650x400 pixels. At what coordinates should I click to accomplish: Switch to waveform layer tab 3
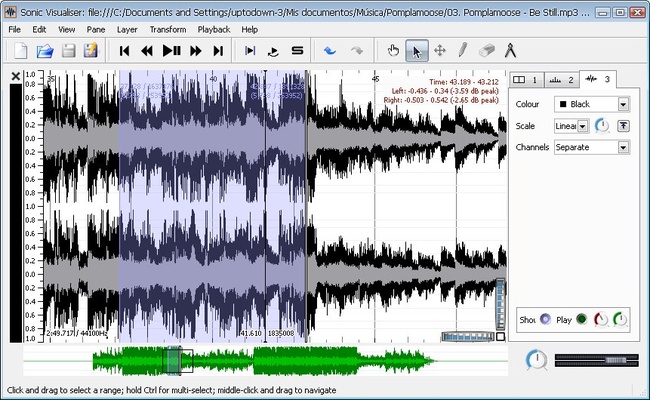coord(598,79)
